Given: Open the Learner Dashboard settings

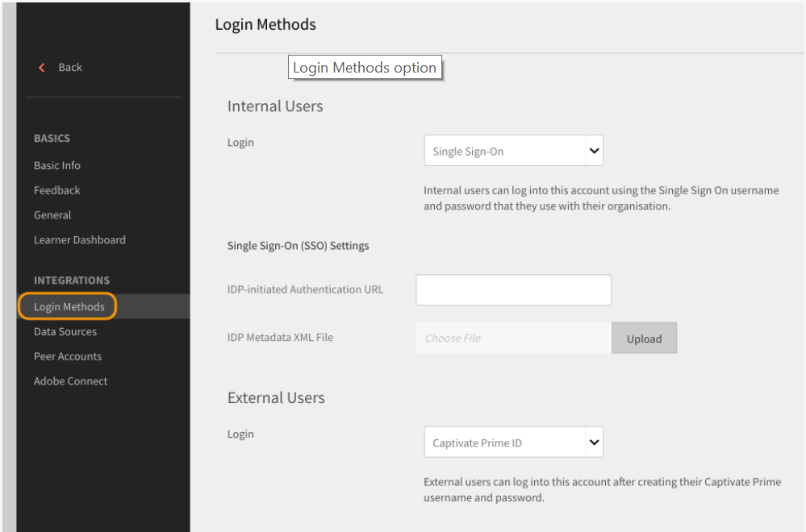Looking at the screenshot, I should (x=80, y=240).
